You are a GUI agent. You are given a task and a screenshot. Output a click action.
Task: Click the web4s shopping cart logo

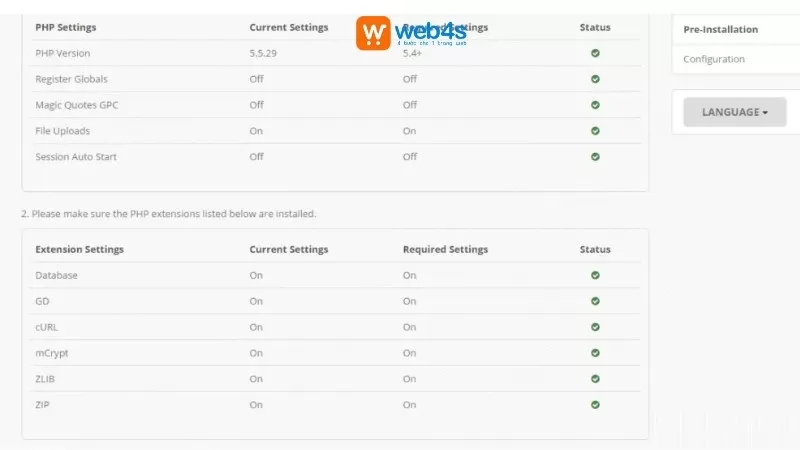(x=373, y=33)
